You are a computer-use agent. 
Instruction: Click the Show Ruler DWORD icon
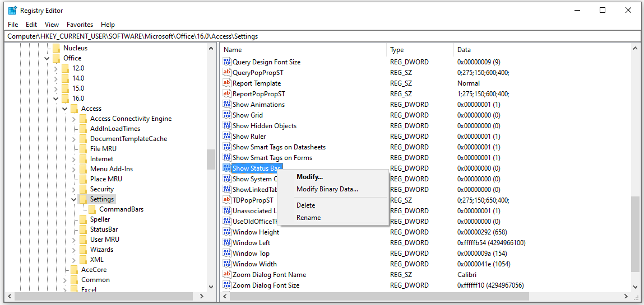227,137
